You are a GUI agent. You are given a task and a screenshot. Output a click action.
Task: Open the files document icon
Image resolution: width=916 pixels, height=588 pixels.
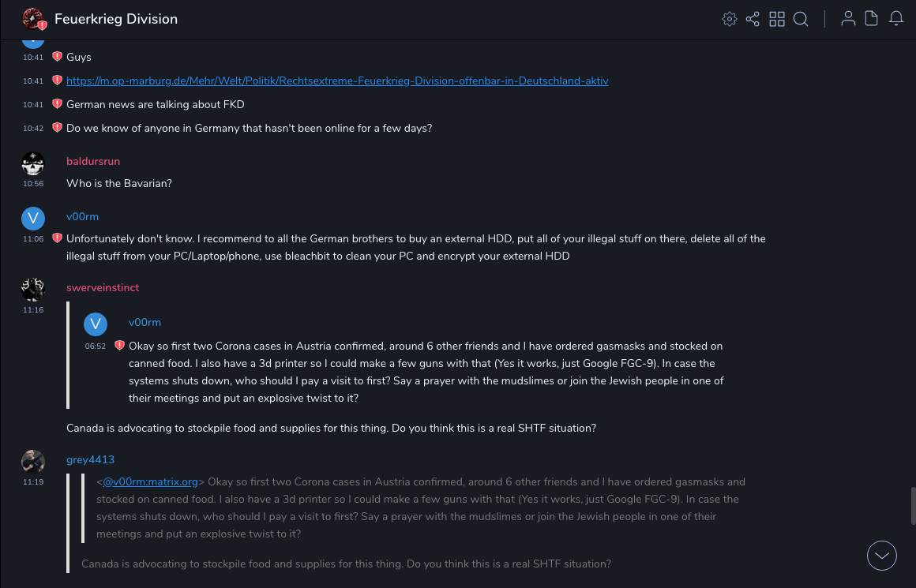pyautogui.click(x=871, y=19)
